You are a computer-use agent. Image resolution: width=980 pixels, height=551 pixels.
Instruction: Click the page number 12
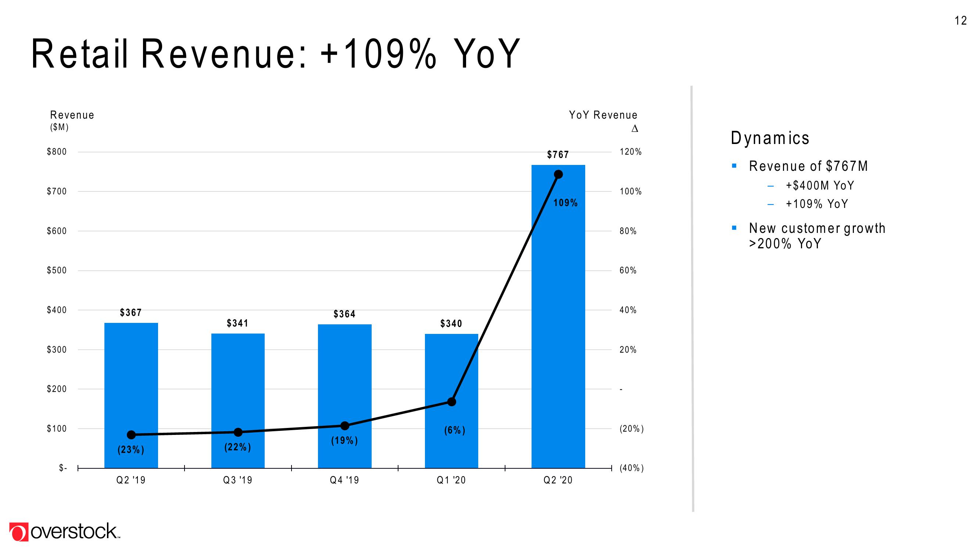[961, 21]
